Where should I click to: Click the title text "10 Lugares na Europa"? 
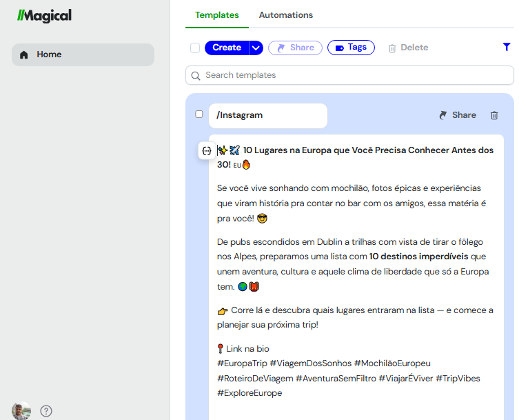287,150
